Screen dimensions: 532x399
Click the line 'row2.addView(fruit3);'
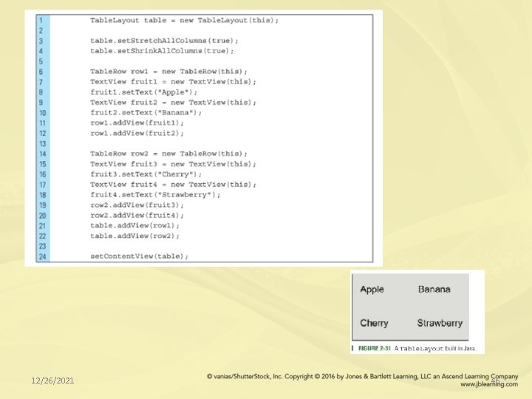(137, 205)
